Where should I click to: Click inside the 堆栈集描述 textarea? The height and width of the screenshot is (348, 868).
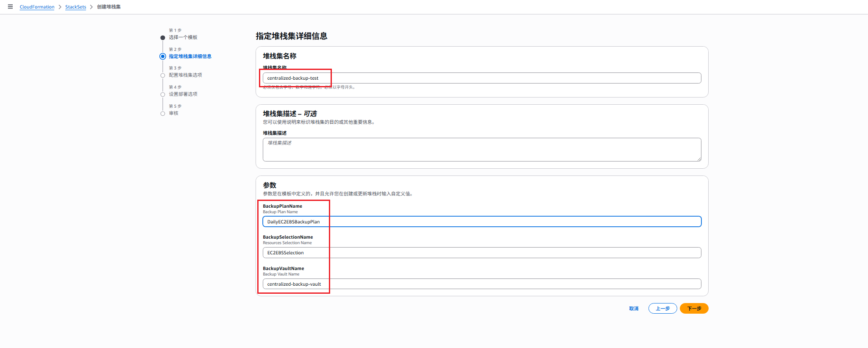(481, 149)
